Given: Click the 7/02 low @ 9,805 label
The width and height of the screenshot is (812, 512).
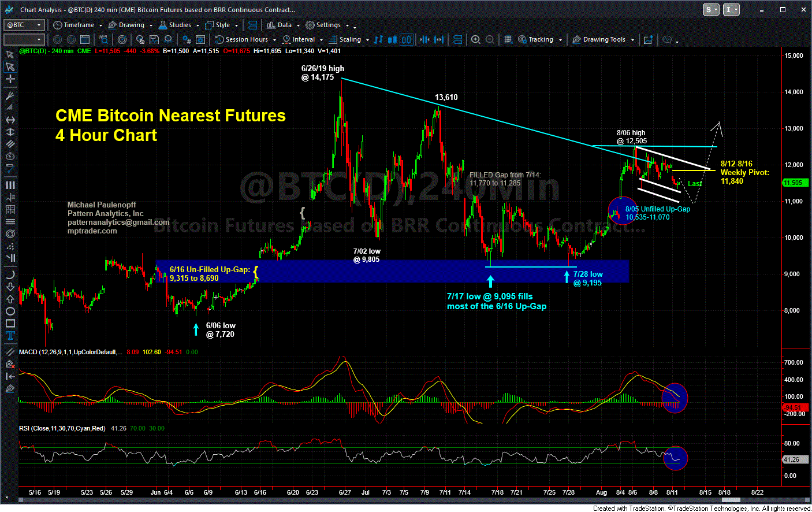Looking at the screenshot, I should point(367,255).
